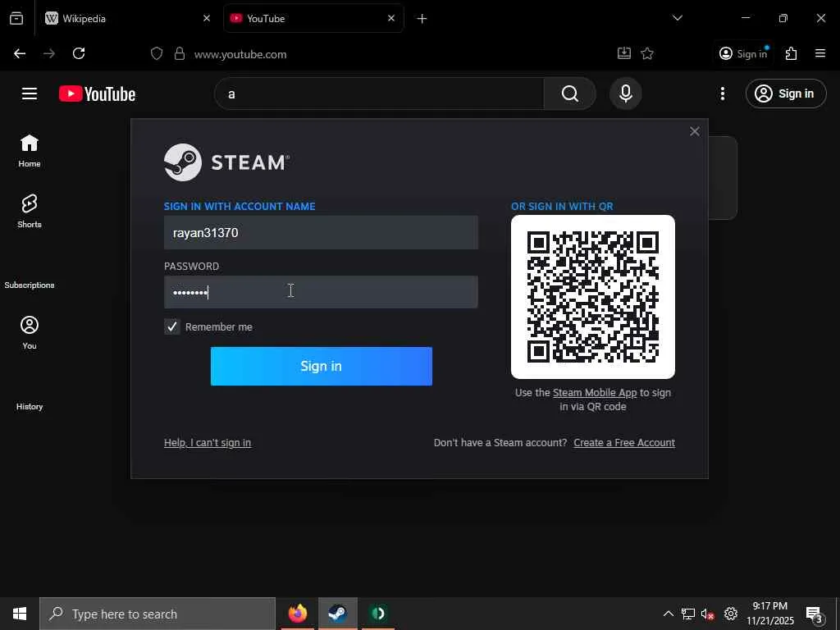Open the list all tabs dropdown
Image resolution: width=840 pixels, height=630 pixels.
click(677, 18)
